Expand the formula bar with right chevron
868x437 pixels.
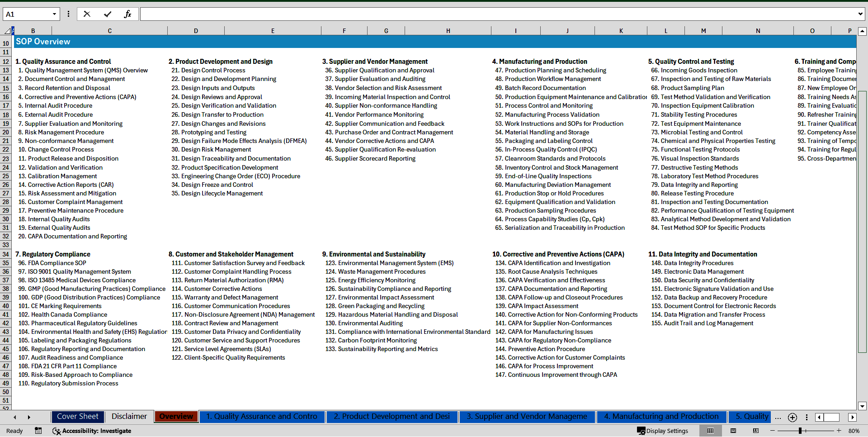click(x=860, y=14)
